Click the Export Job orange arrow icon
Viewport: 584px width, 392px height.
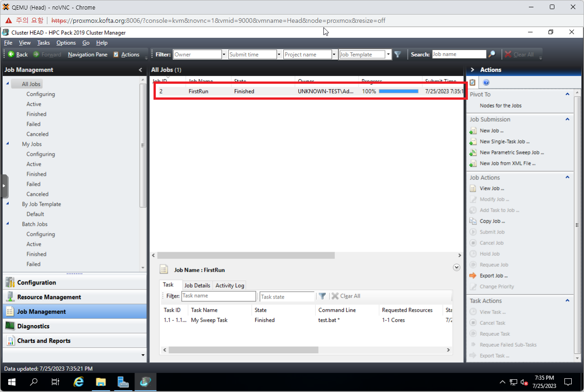click(473, 275)
